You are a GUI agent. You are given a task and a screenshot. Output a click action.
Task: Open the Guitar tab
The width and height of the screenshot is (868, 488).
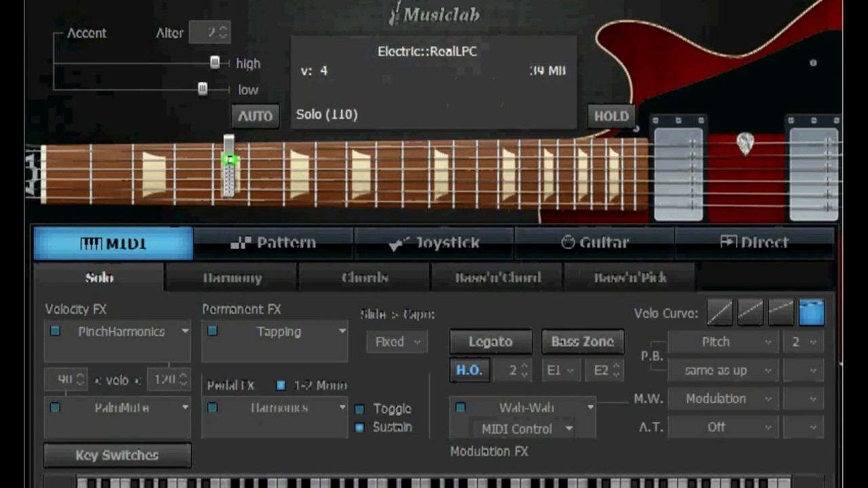(595, 243)
